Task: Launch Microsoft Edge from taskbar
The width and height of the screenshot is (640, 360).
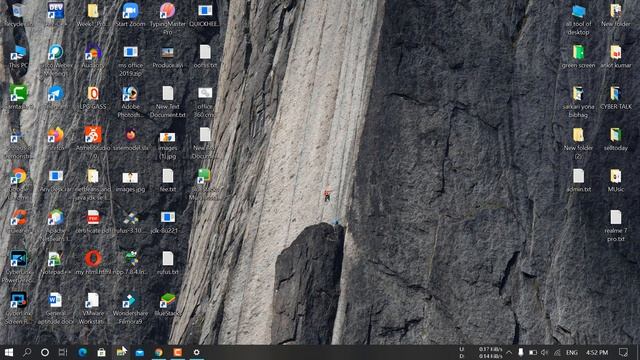Action: 82,352
